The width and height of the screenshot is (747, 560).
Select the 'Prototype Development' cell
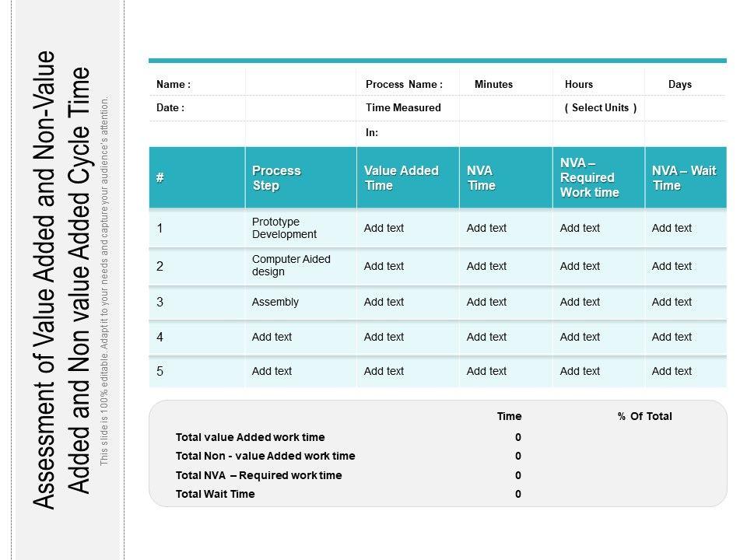click(x=284, y=228)
